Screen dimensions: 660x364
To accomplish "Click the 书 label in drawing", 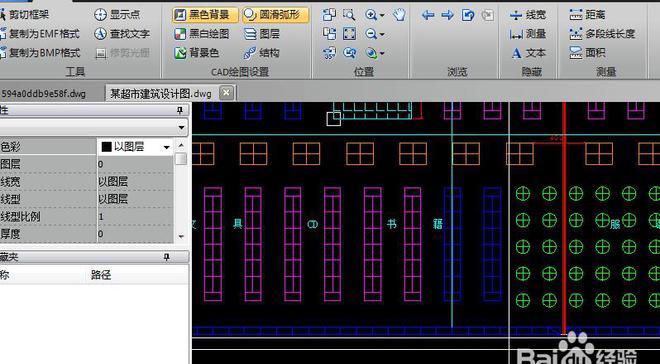I will [x=392, y=224].
